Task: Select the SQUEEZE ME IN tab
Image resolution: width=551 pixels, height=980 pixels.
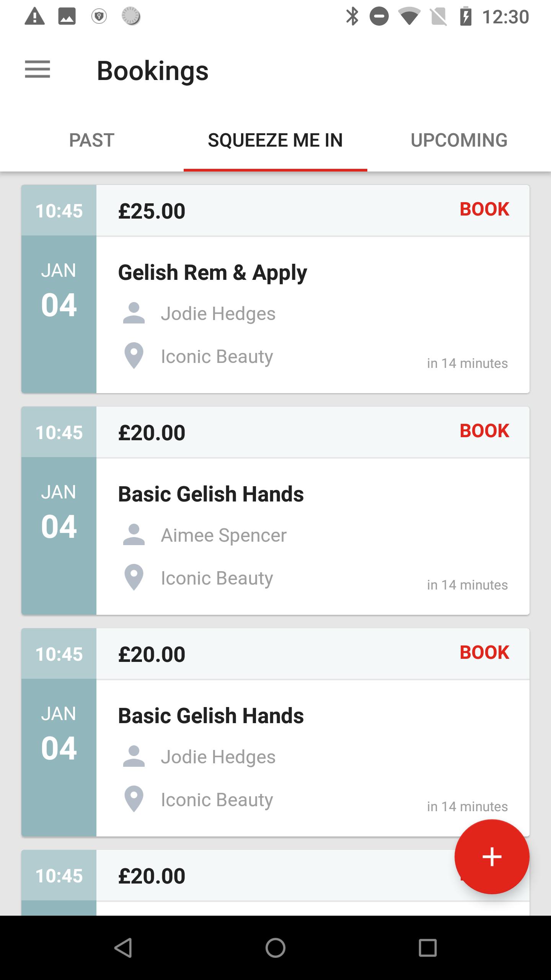Action: pyautogui.click(x=275, y=140)
